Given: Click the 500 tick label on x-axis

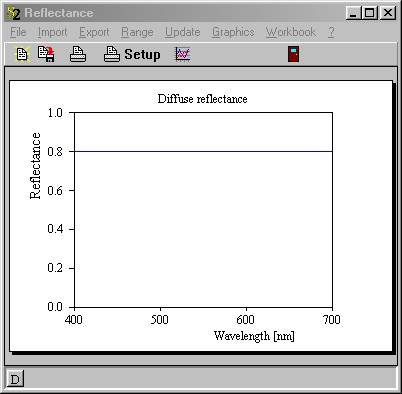Looking at the screenshot, I should [x=160, y=320].
